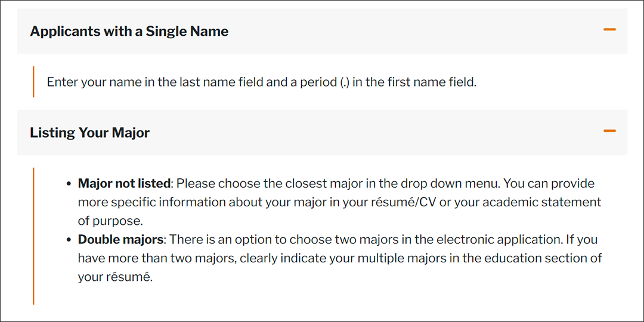Click the orange bar beside the name instructions
This screenshot has width=644, height=322.
(x=33, y=82)
